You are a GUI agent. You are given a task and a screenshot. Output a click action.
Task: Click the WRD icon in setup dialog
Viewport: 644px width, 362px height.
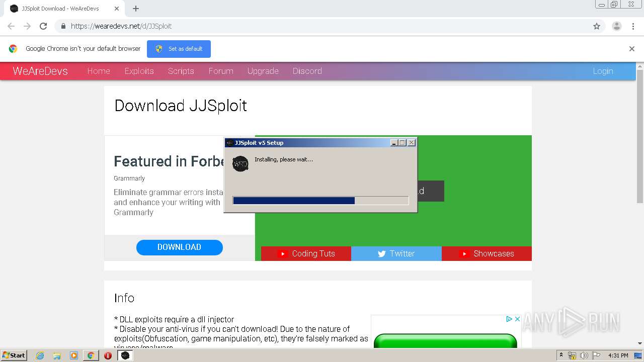[x=240, y=163]
